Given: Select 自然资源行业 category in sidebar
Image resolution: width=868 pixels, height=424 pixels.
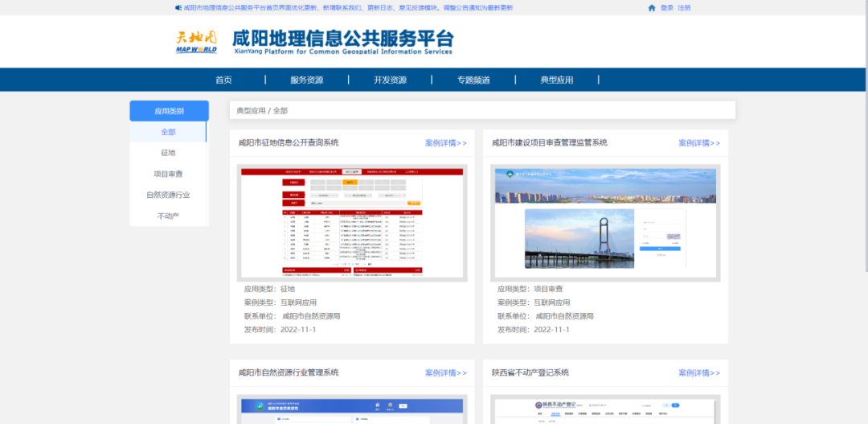Looking at the screenshot, I should pos(168,195).
